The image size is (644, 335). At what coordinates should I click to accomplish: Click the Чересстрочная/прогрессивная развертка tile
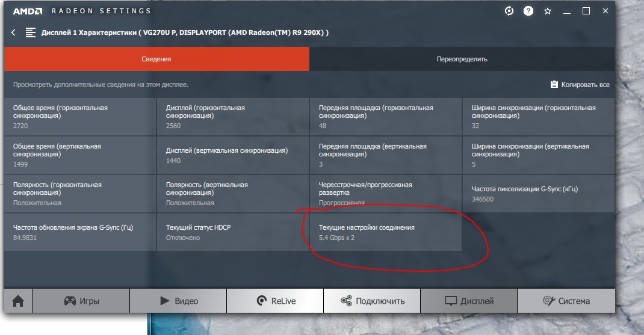pos(385,194)
